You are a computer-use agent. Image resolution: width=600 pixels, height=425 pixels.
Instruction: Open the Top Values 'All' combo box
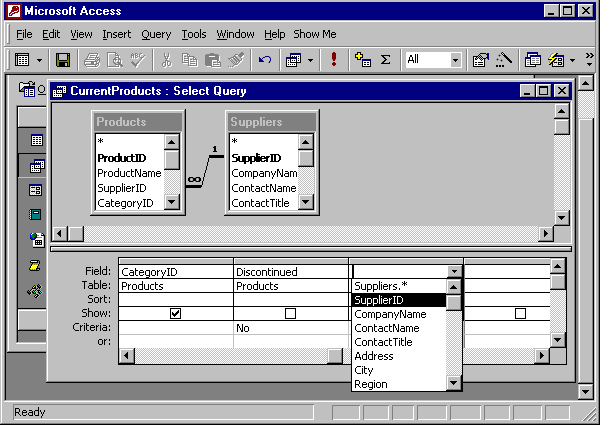(455, 60)
